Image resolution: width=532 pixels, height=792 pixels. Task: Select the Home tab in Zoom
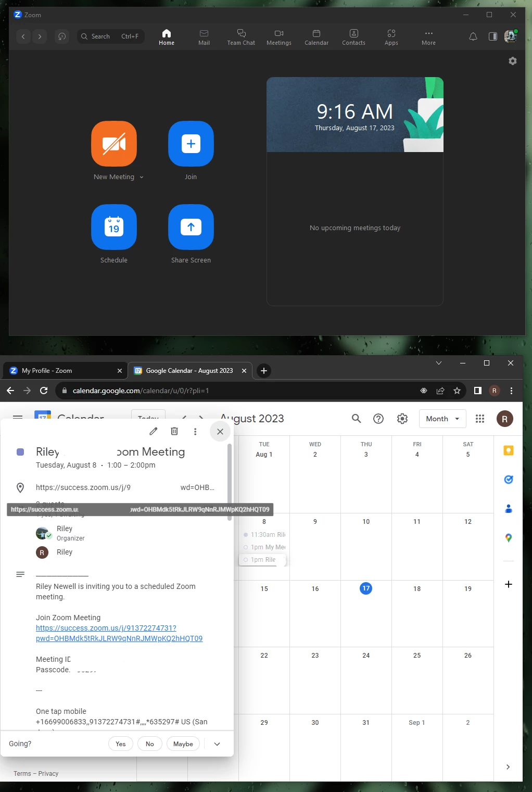tap(167, 37)
